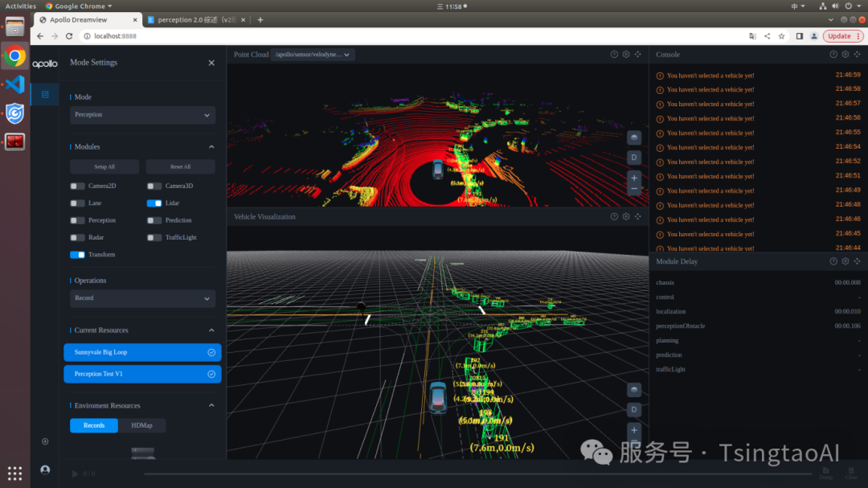Toggle the Radar module switch
Screen dimensions: 868x488
[77, 238]
